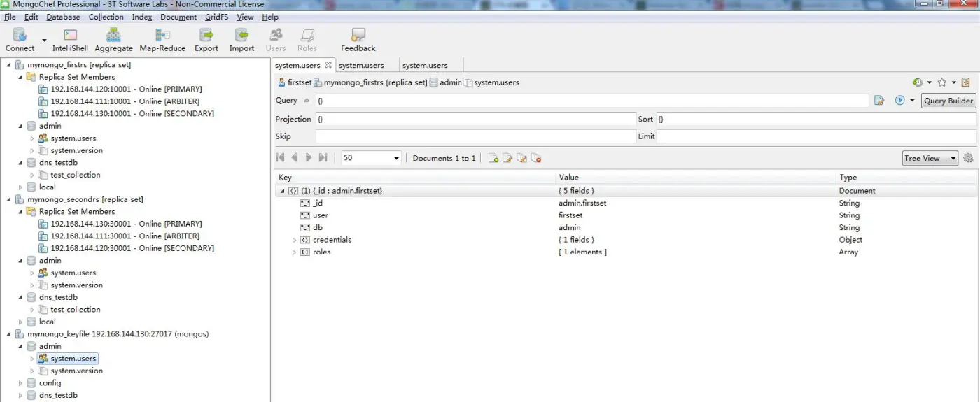This screenshot has height=402, width=980.
Task: Open the Collection menu
Action: (106, 17)
